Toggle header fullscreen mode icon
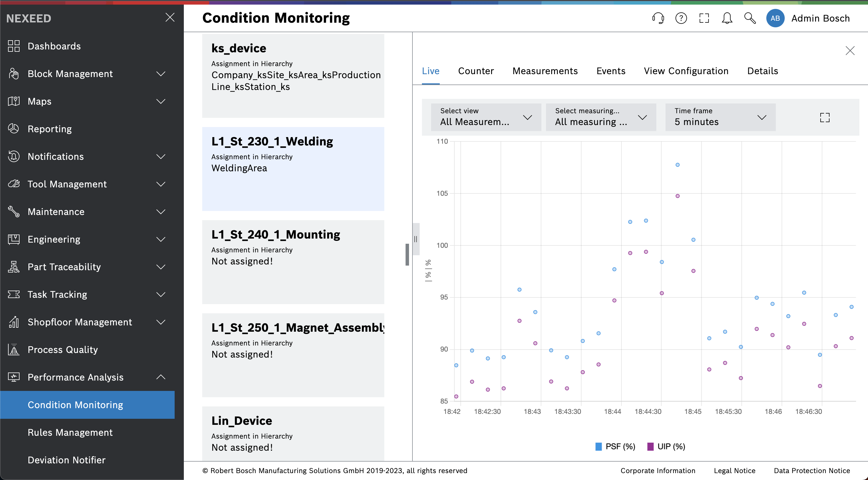Image resolution: width=868 pixels, height=480 pixels. coord(704,18)
